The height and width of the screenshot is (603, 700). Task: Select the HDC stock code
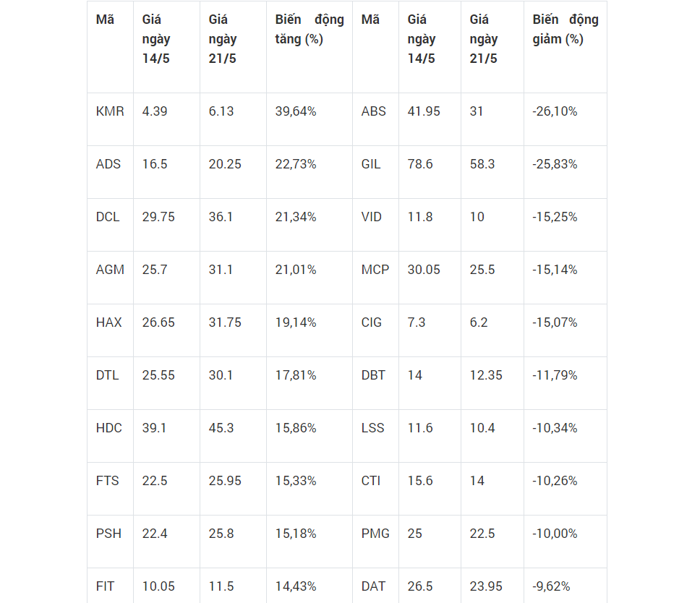pyautogui.click(x=109, y=427)
